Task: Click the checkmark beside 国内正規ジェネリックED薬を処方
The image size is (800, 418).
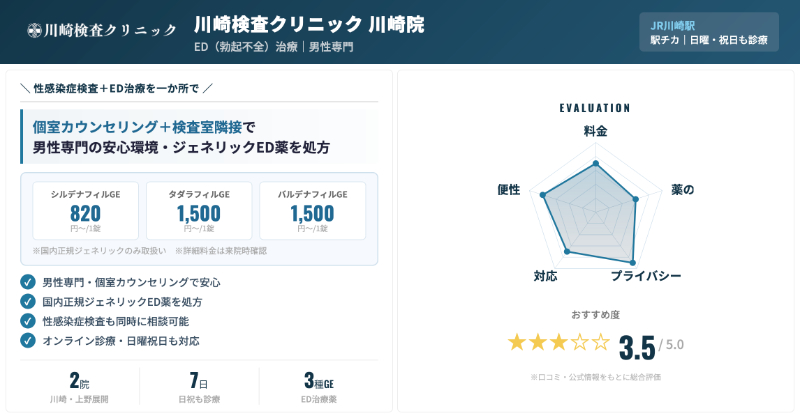Action: click(28, 301)
